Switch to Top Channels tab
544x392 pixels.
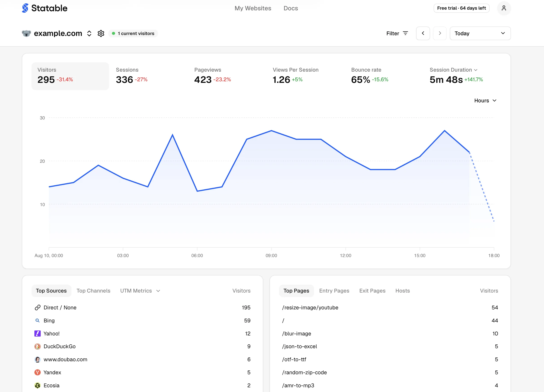point(94,291)
